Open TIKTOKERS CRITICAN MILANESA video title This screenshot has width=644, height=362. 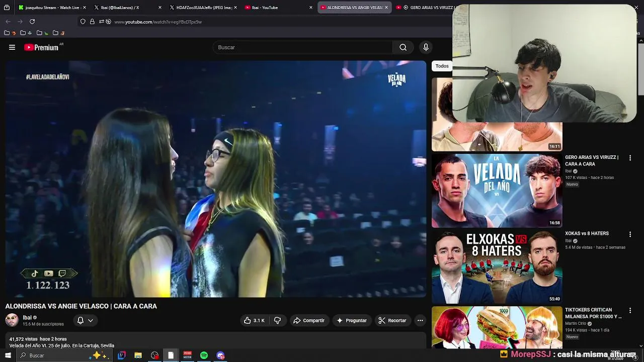(x=593, y=313)
